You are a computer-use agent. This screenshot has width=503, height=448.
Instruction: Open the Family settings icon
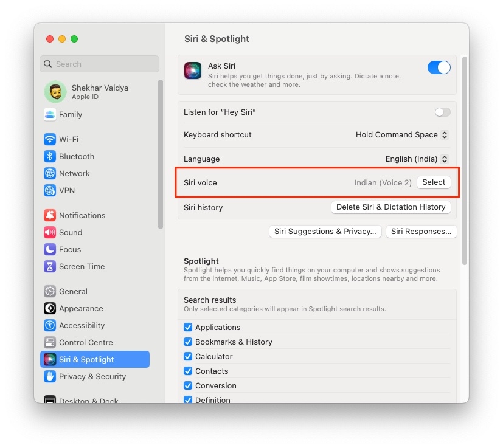(x=50, y=114)
